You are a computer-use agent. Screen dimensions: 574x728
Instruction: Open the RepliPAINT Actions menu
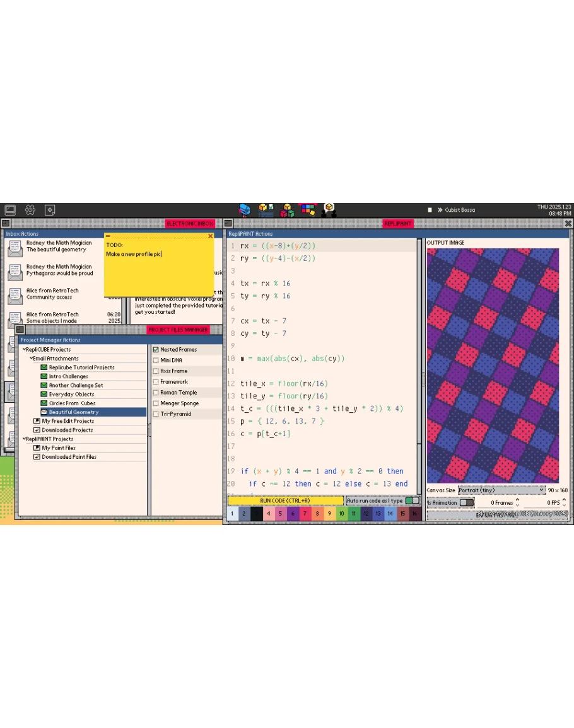(250, 234)
